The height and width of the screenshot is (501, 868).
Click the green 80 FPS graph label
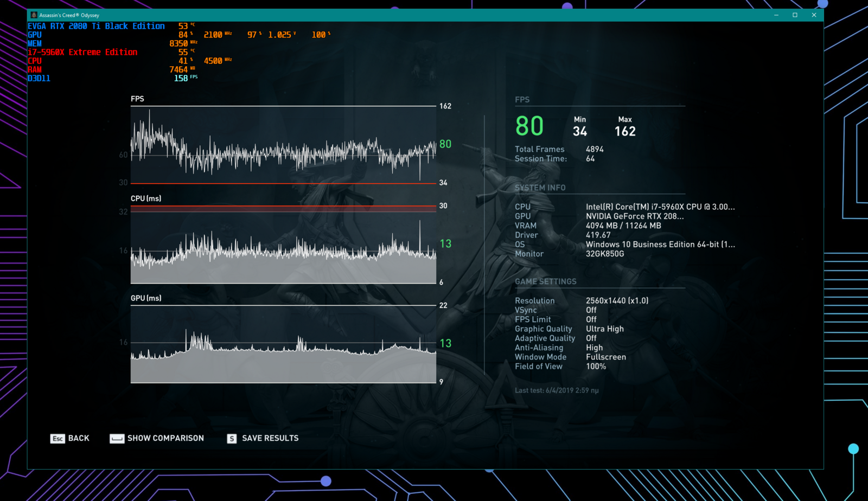(x=445, y=144)
